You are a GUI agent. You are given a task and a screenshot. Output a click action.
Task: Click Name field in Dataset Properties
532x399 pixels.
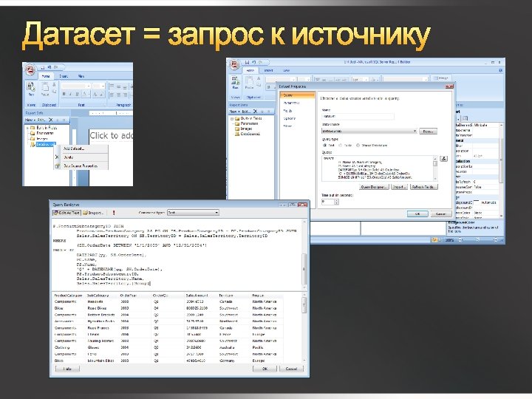tap(358, 116)
